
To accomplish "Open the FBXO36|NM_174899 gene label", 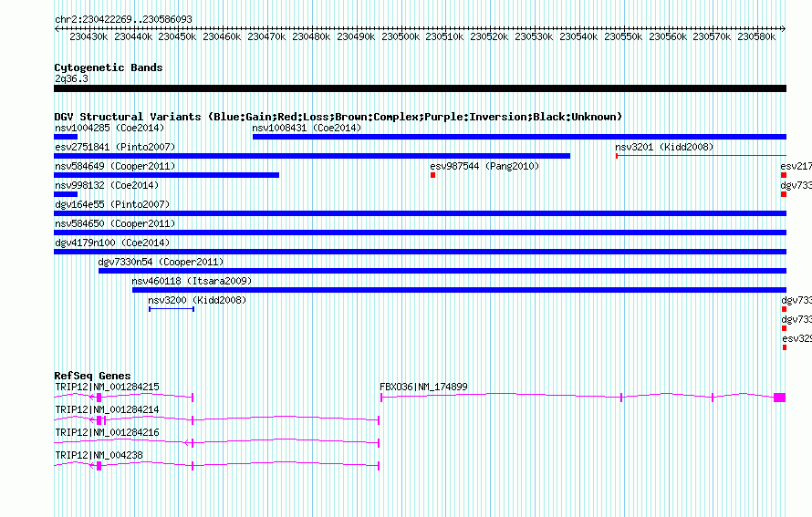I will (423, 387).
